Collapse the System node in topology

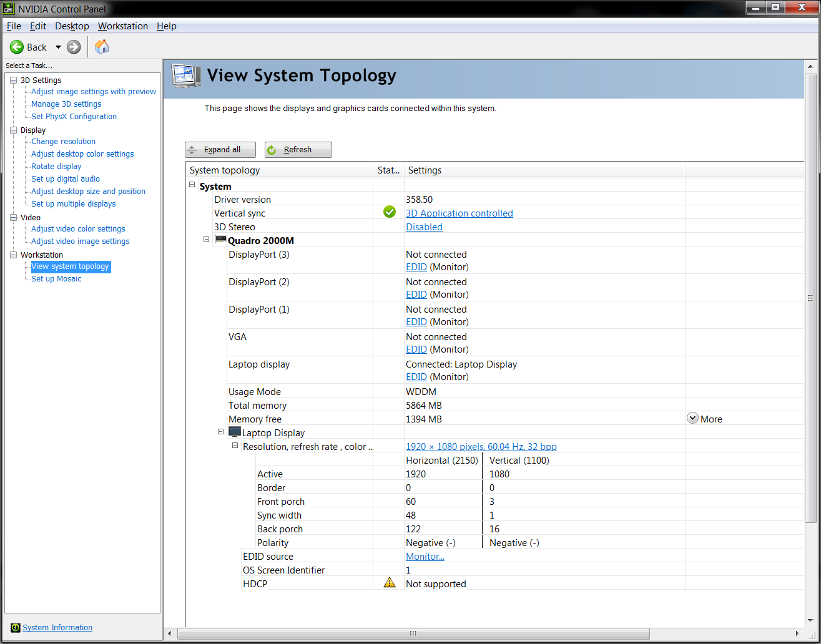192,185
